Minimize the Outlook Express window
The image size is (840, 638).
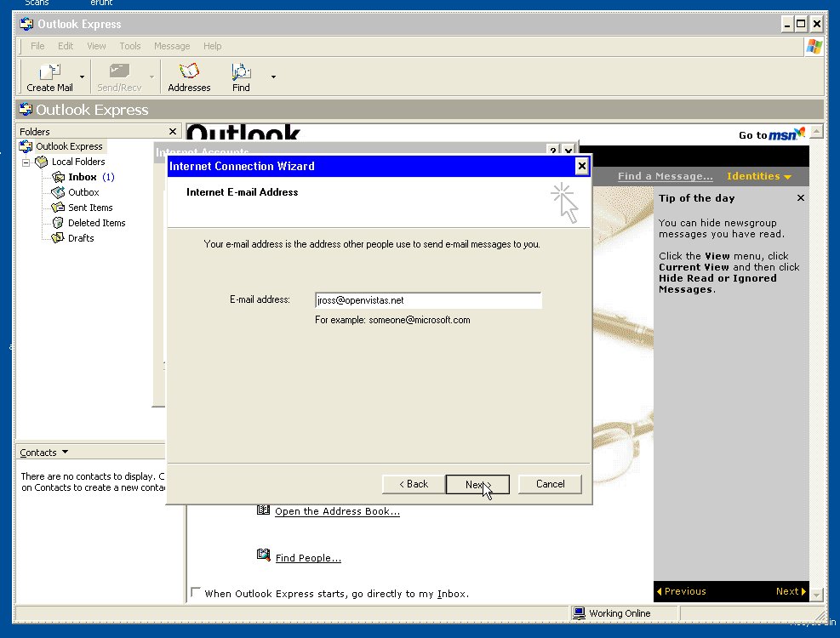click(x=786, y=24)
